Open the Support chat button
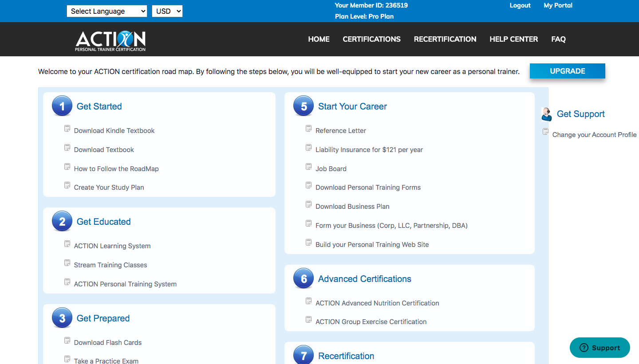 point(600,348)
